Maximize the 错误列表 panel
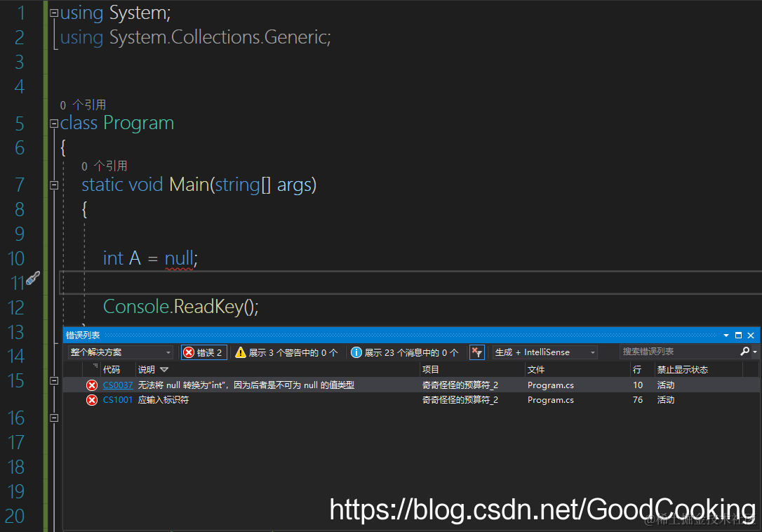This screenshot has width=762, height=532. coord(738,335)
